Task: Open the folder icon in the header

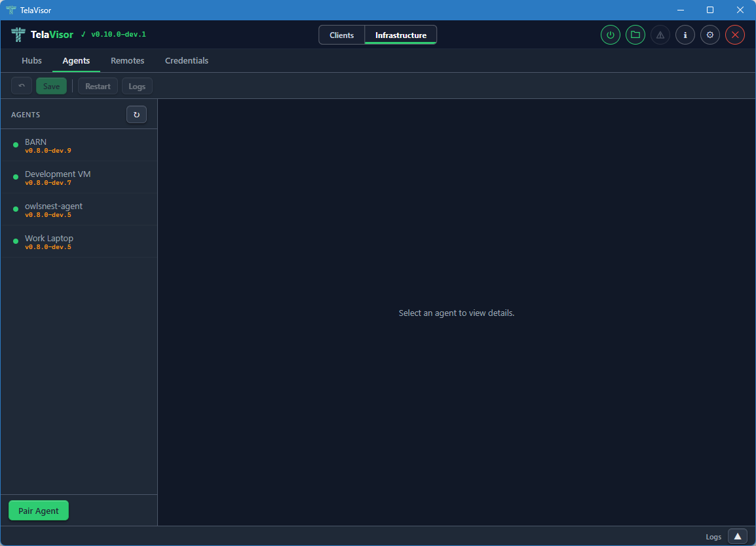Action: coord(635,35)
